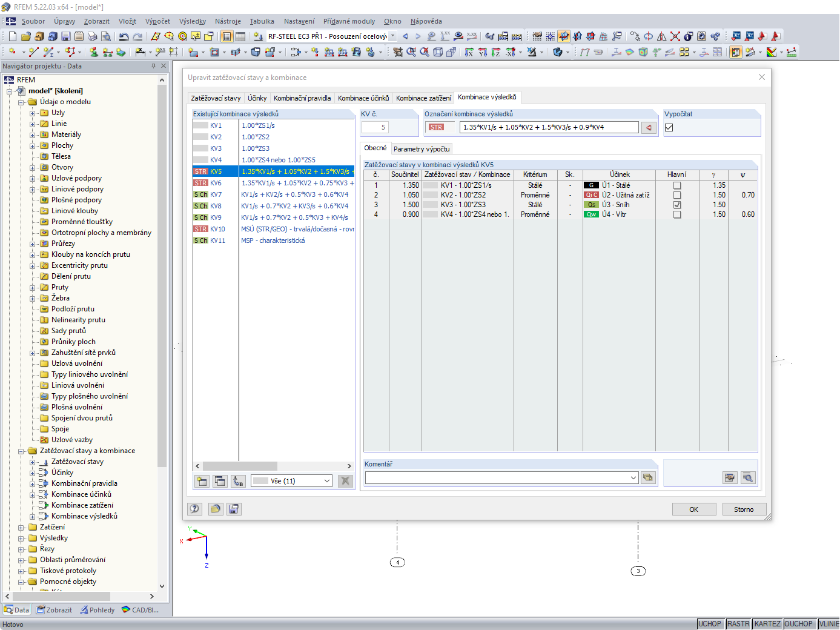Expand the Uzly tree node
This screenshot has width=840, height=630.
33,113
